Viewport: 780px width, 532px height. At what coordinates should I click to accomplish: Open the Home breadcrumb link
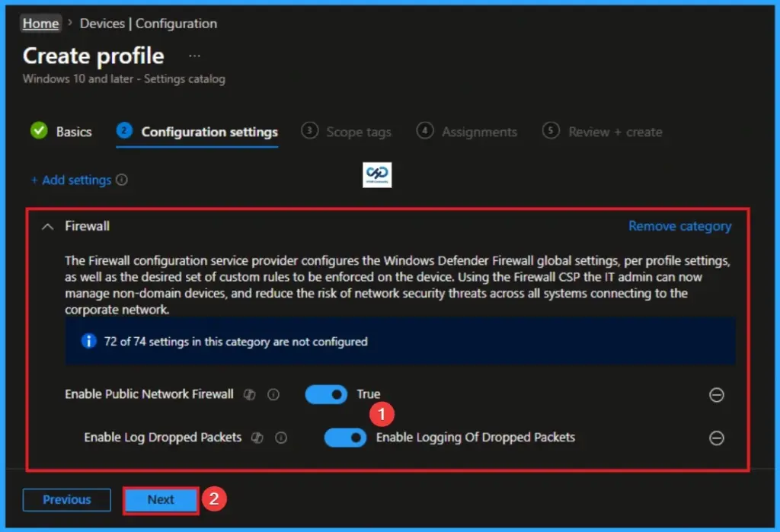pyautogui.click(x=40, y=23)
